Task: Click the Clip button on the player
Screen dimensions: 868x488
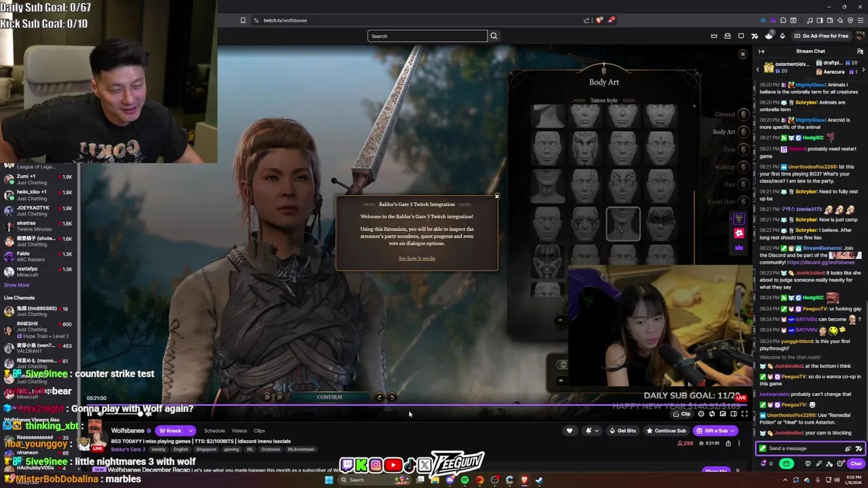Action: coord(682,414)
